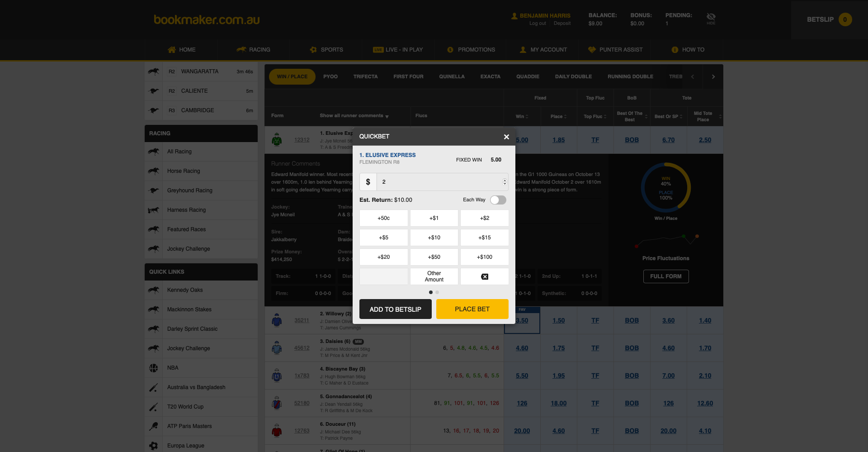Expand Show all runner comments dropdown
868x452 pixels.
[354, 116]
